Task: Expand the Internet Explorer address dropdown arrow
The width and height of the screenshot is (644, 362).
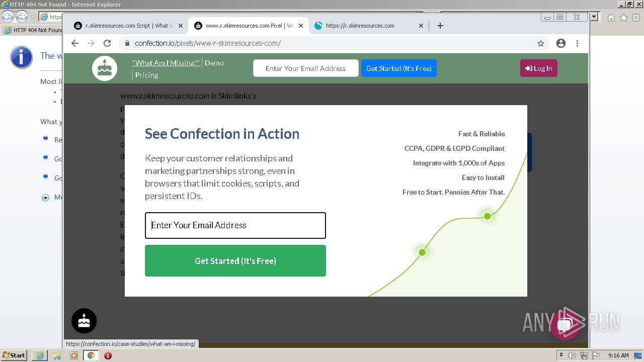Action: pyautogui.click(x=595, y=17)
